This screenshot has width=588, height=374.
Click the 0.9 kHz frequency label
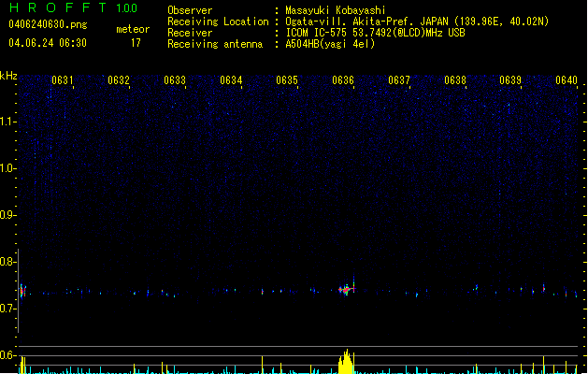point(7,215)
